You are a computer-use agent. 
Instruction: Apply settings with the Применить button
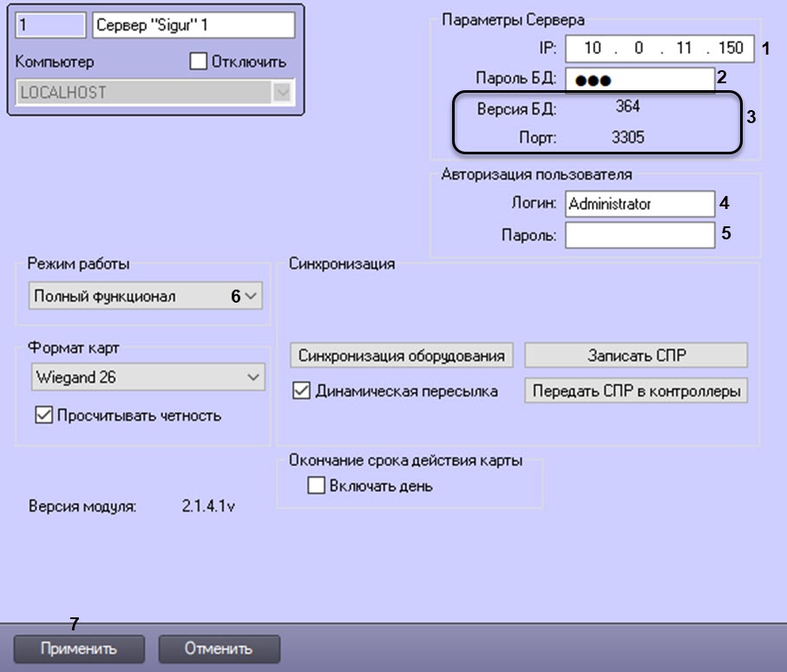78,648
